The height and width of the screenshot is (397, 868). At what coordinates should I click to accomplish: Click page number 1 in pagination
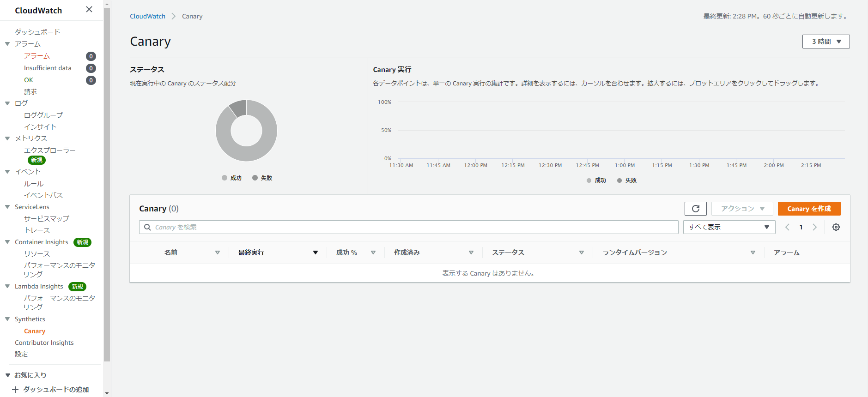tap(801, 227)
